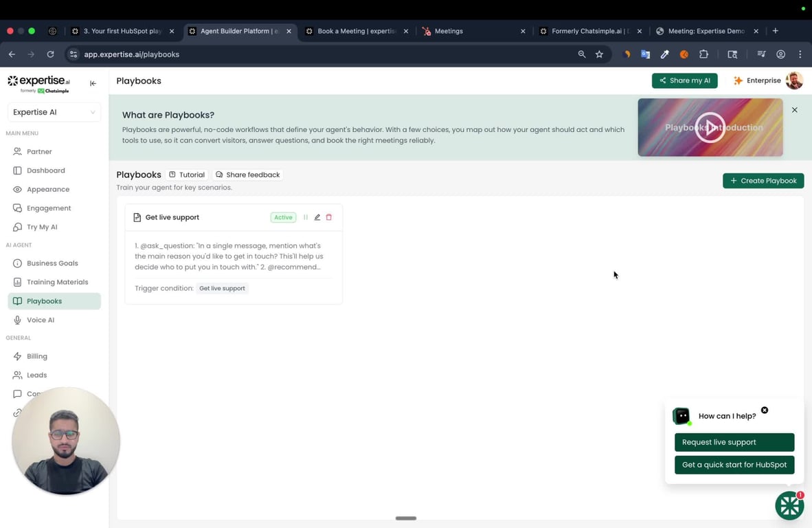The height and width of the screenshot is (528, 812).
Task: Open the Chrome three-dot menu
Action: [800, 54]
